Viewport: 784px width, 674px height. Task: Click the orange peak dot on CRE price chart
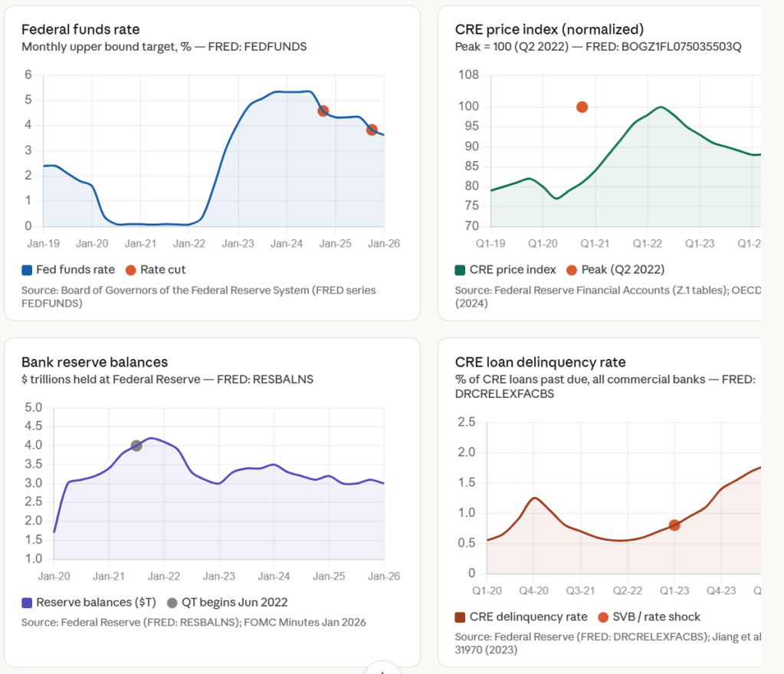[582, 107]
